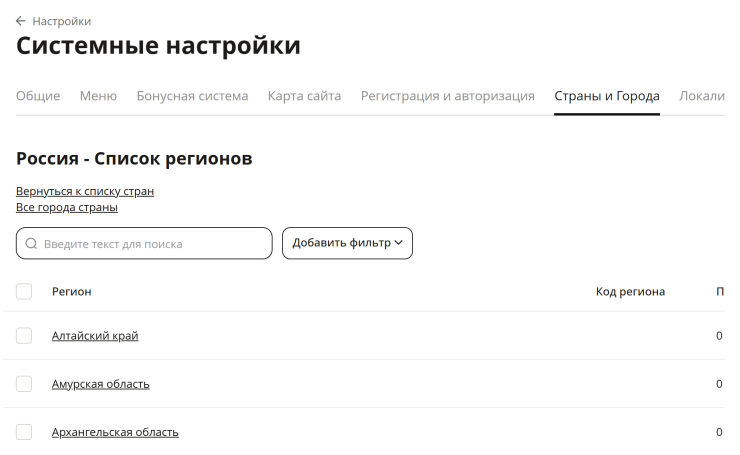Click the Регион column header

click(x=72, y=292)
